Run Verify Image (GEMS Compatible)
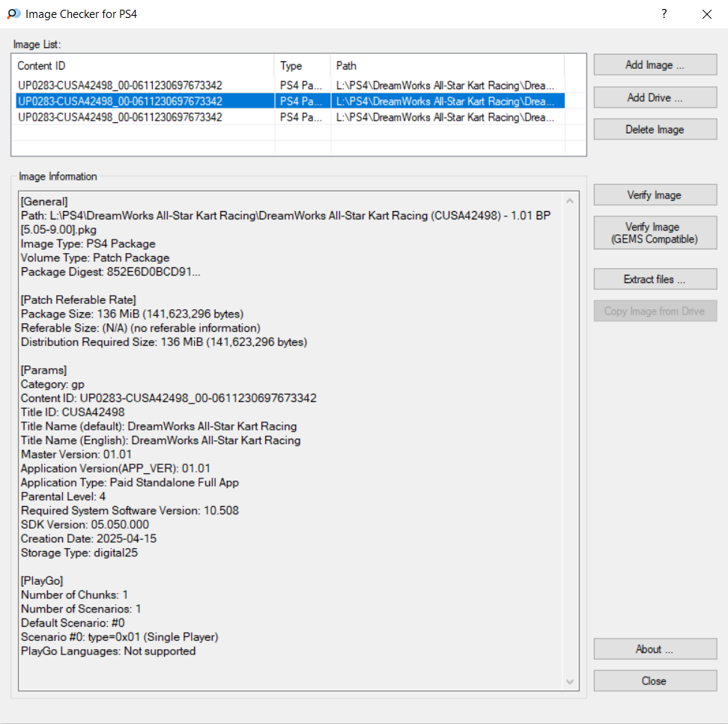 point(655,233)
